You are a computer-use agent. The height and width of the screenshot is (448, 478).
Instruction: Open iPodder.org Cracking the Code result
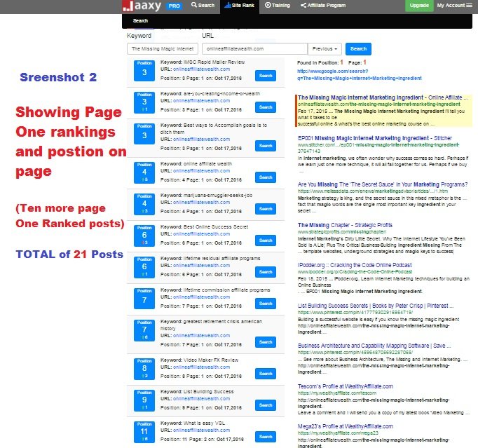tap(355, 265)
